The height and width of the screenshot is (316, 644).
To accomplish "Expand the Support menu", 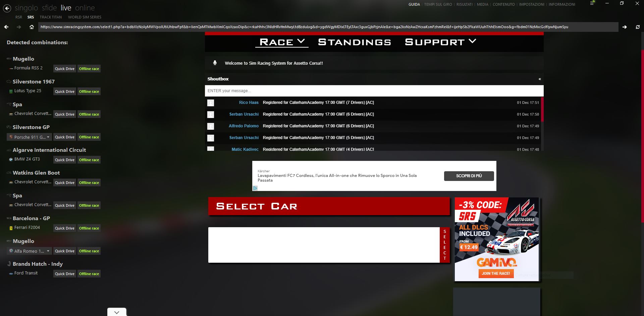I will coord(440,42).
